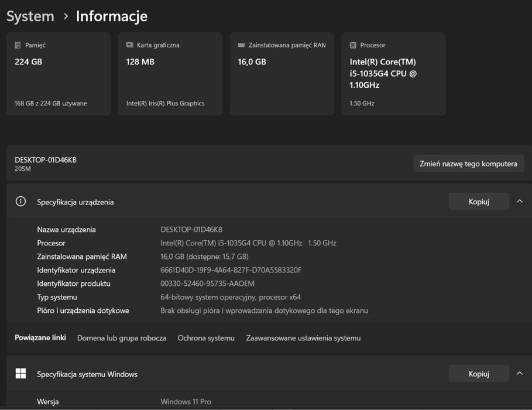
Task: Select the 64-bitowy system operacyjny value
Action: point(231,297)
